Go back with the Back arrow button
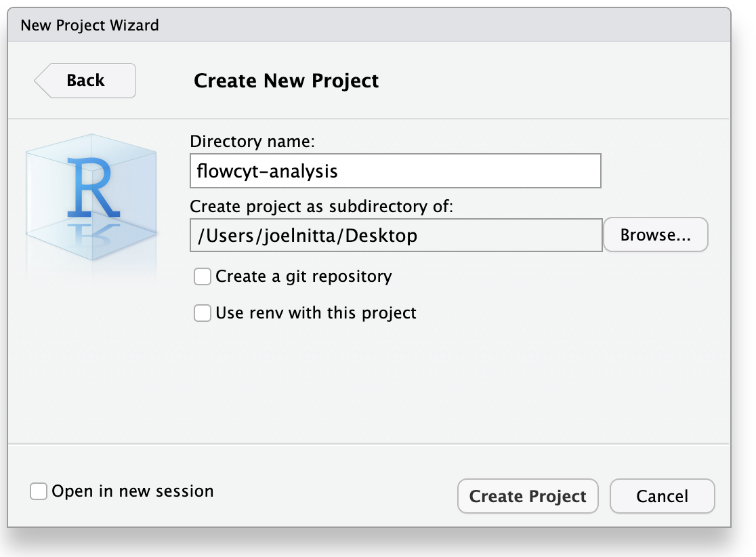Screen dimensions: 756x557 click(x=85, y=81)
